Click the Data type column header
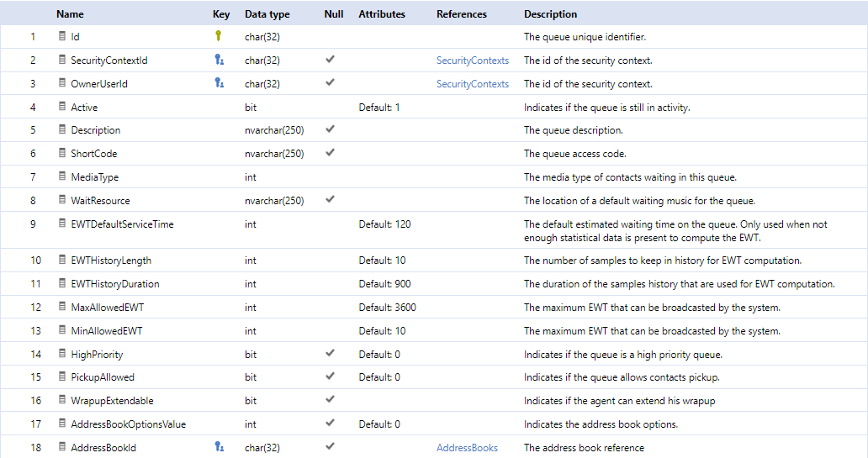868x458 pixels. (267, 14)
